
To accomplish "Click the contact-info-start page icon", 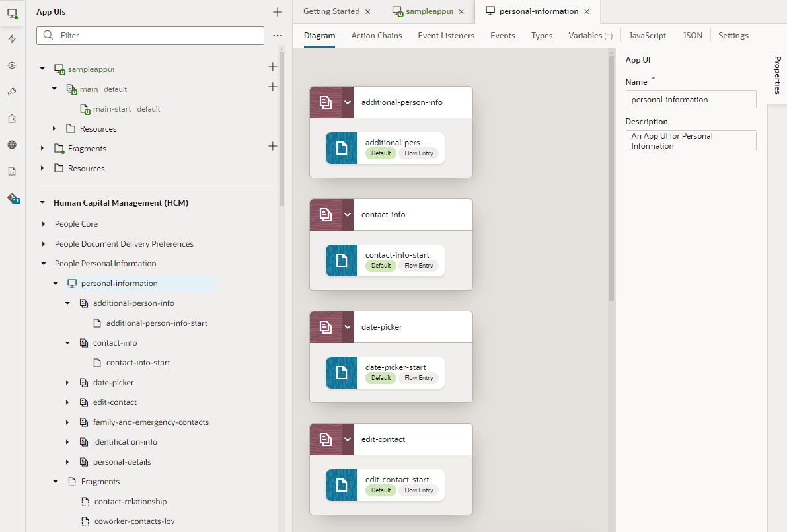I will (x=342, y=260).
